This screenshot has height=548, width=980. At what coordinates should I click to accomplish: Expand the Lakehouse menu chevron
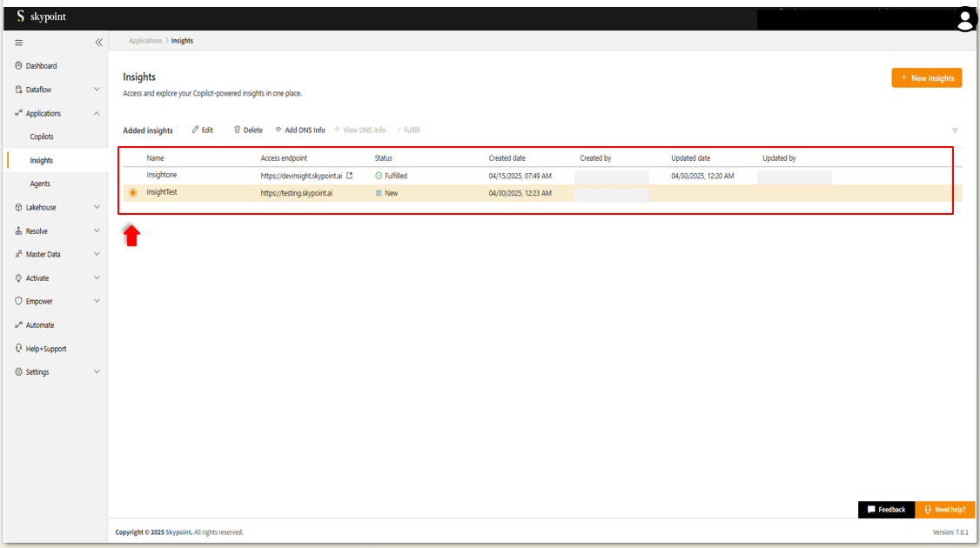97,207
